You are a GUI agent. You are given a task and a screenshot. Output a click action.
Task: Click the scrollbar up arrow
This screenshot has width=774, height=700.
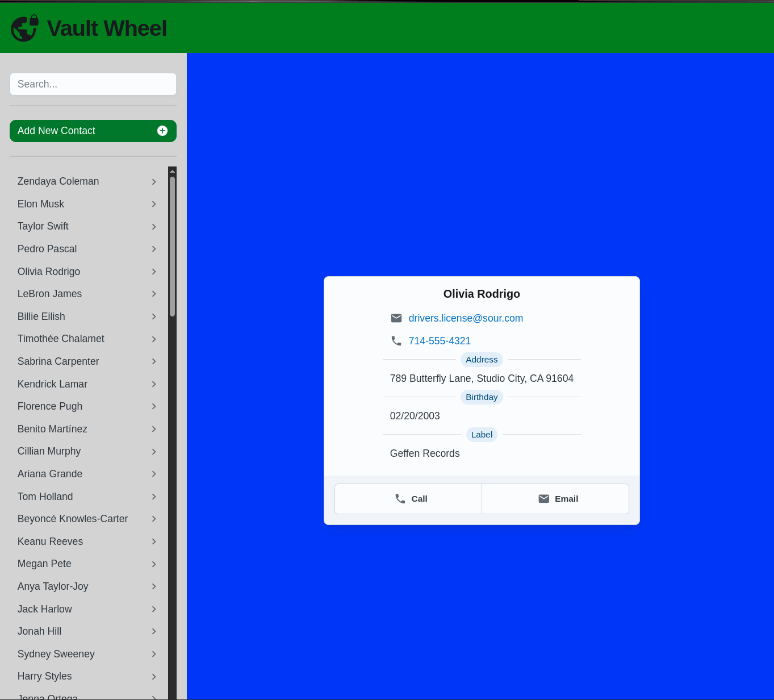coord(172,171)
